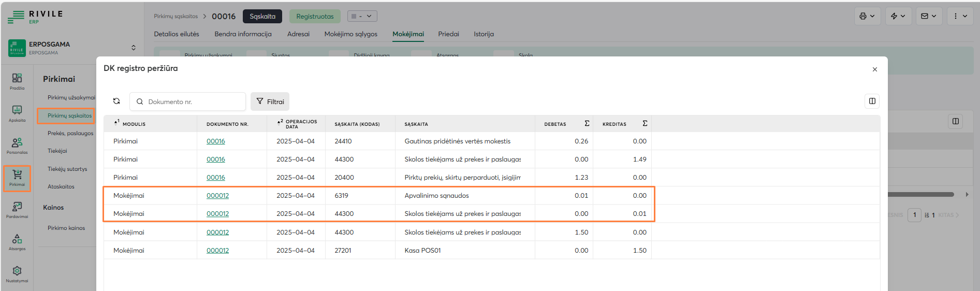This screenshot has width=980, height=291.
Task: Click the Debetas sum sigma icon
Action: [587, 124]
